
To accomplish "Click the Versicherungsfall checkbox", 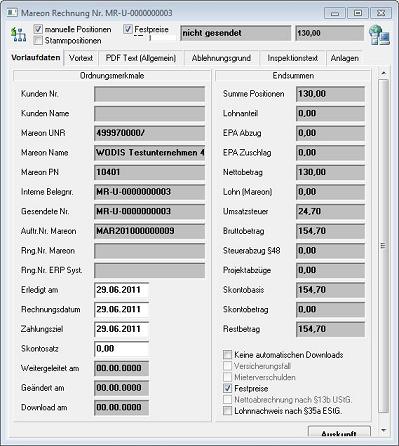I will pos(227,366).
